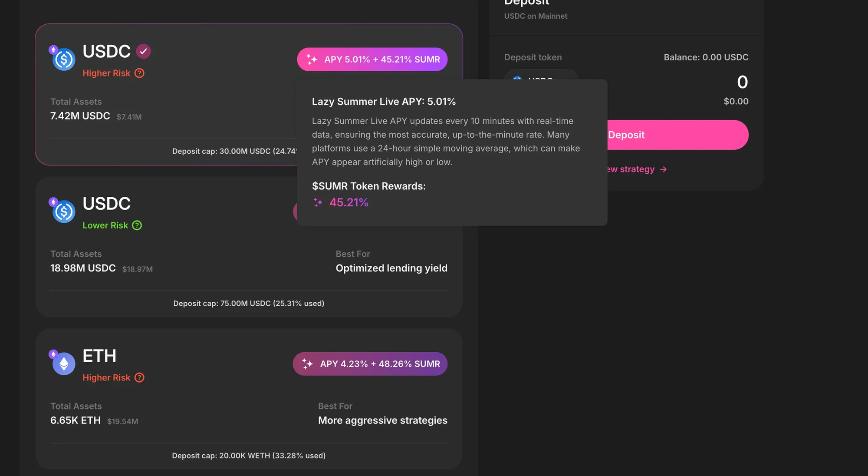Click the arrow icon beside the strategy link
Image resolution: width=868 pixels, height=476 pixels.
click(663, 169)
